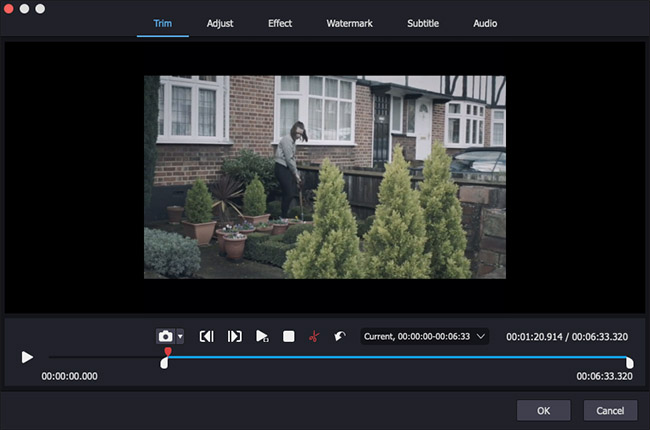The image size is (650, 430).
Task: Click the 00:06:33.320 end time label under the timeline
Action: click(604, 376)
